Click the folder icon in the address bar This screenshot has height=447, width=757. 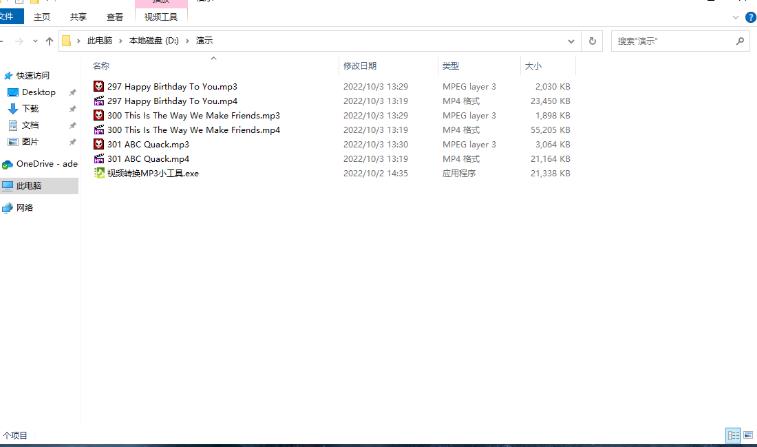(67, 41)
